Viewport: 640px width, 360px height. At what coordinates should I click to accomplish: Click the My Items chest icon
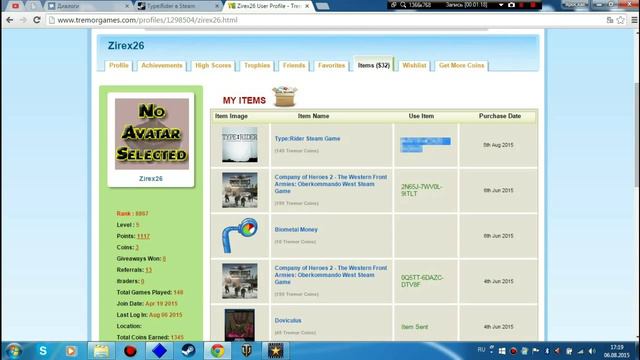284,96
